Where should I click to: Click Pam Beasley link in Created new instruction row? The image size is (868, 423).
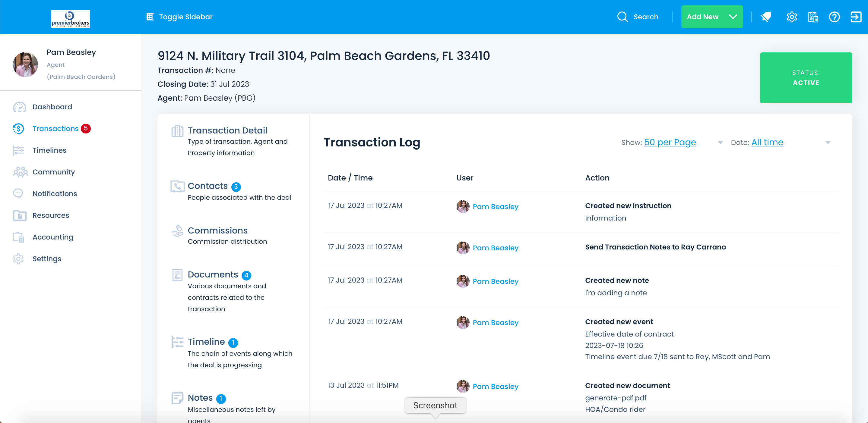point(495,207)
